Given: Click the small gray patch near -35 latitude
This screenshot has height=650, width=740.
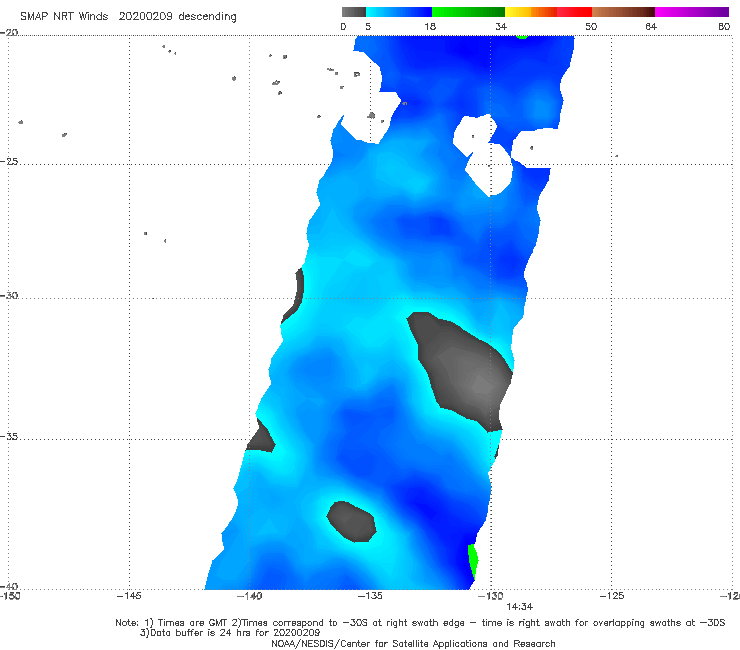Looking at the screenshot, I should click(x=261, y=437).
